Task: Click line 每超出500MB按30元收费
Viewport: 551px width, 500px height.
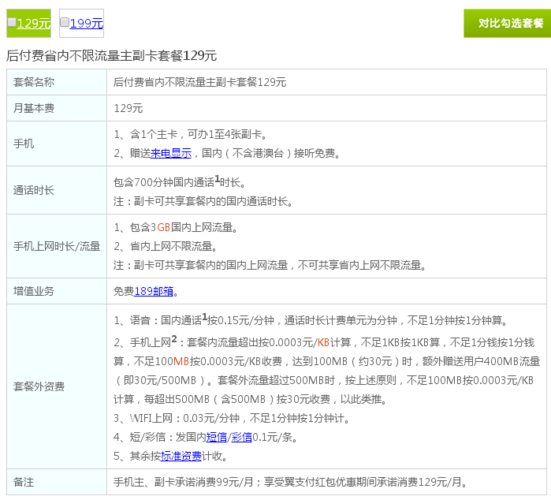Action: click(x=237, y=399)
